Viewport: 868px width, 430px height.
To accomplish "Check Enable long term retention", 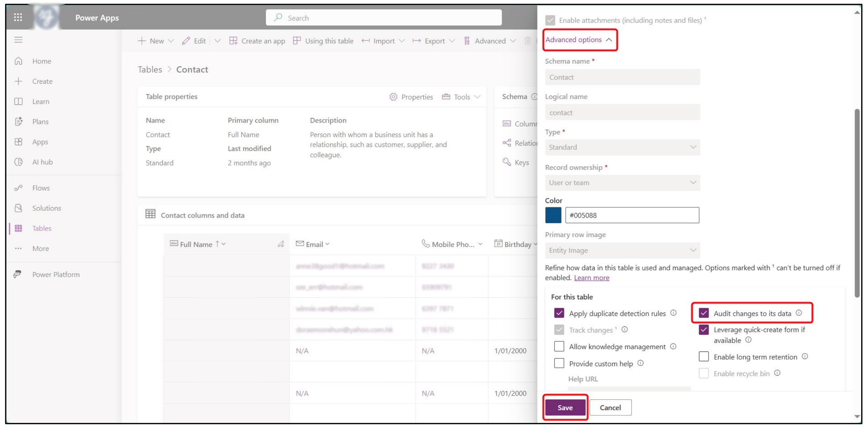I will (x=704, y=356).
